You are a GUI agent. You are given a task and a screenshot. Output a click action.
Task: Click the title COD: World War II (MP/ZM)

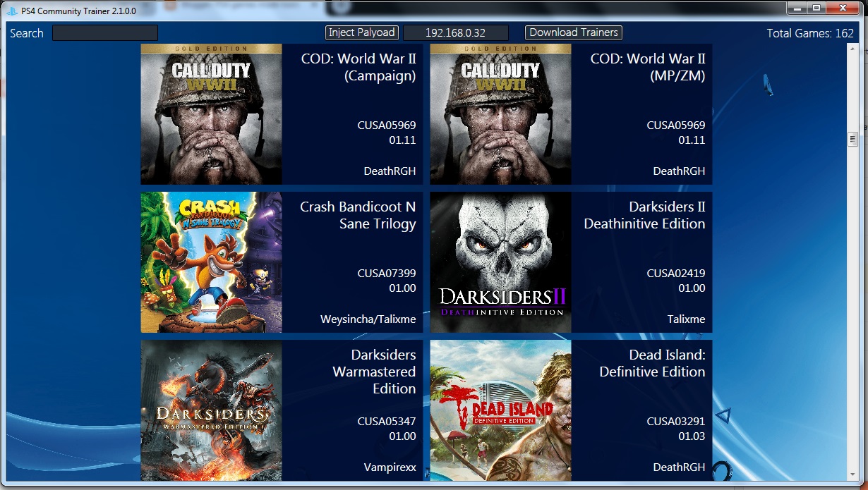pos(648,68)
